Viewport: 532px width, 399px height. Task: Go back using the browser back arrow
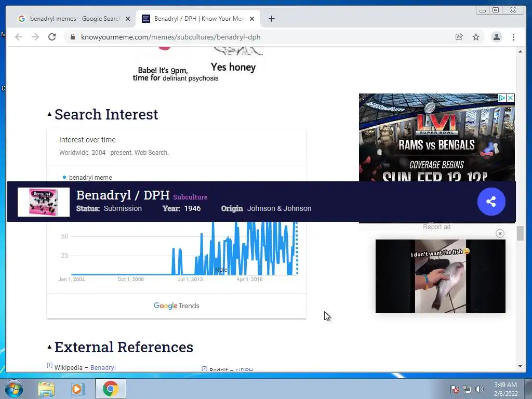pos(19,37)
